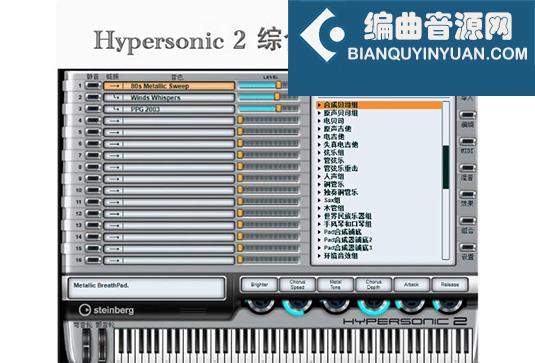The height and width of the screenshot is (363, 535).
Task: Click the link icon beside Winds Whispers
Action: click(x=117, y=98)
